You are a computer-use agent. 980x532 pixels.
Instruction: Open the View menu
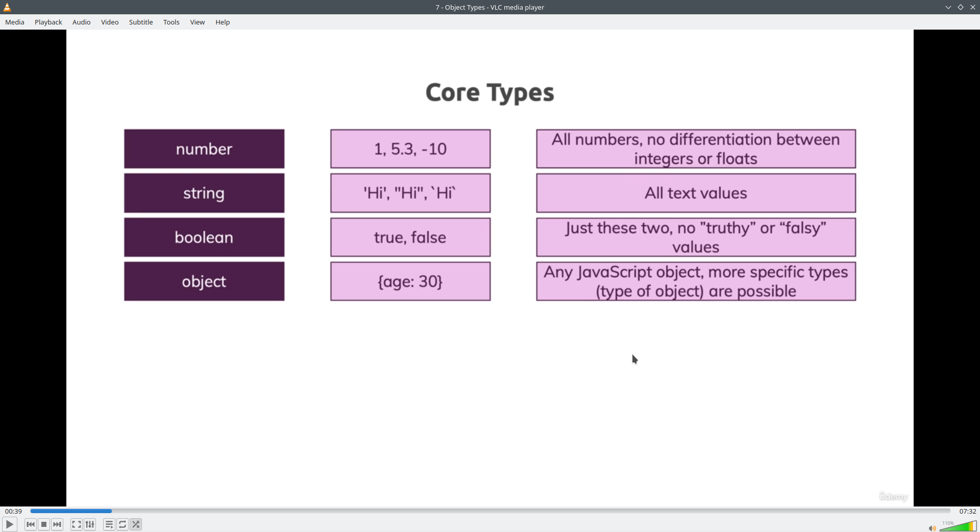pos(198,22)
